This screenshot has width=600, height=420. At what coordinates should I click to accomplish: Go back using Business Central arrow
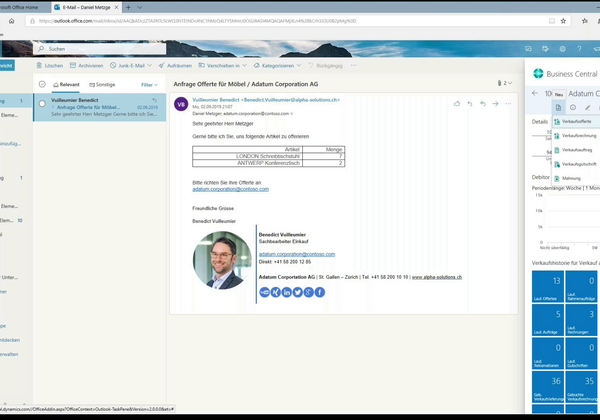pyautogui.click(x=535, y=93)
